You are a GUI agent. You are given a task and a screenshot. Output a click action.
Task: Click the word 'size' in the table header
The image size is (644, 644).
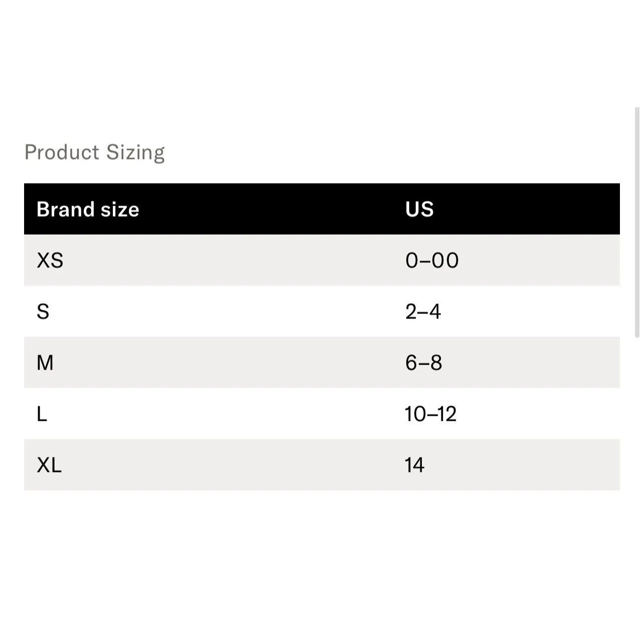point(120,210)
